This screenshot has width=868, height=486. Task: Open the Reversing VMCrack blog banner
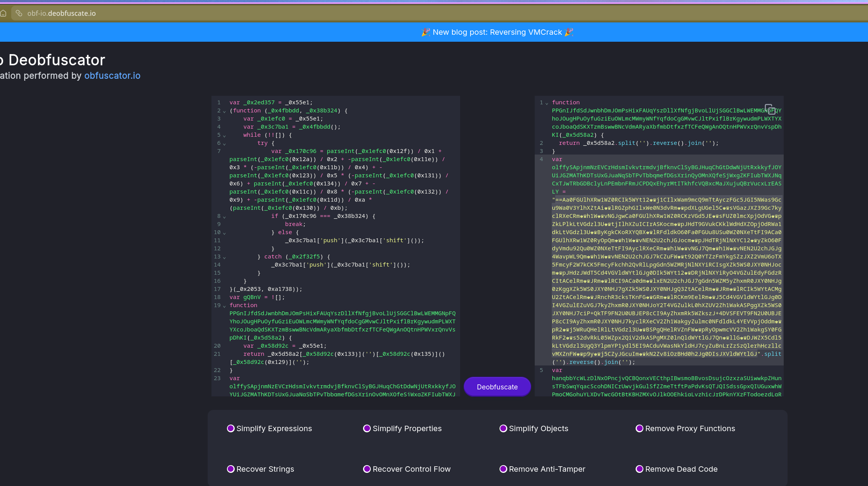click(497, 32)
